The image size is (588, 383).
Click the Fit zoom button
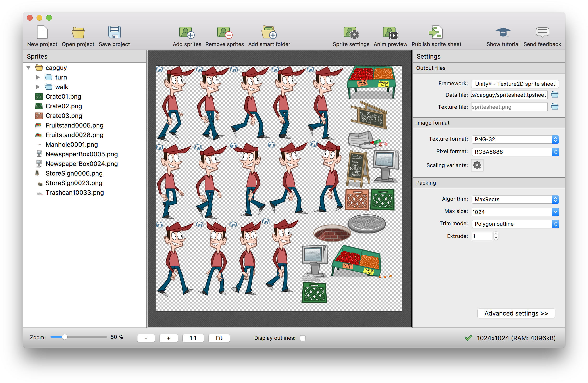coord(219,338)
